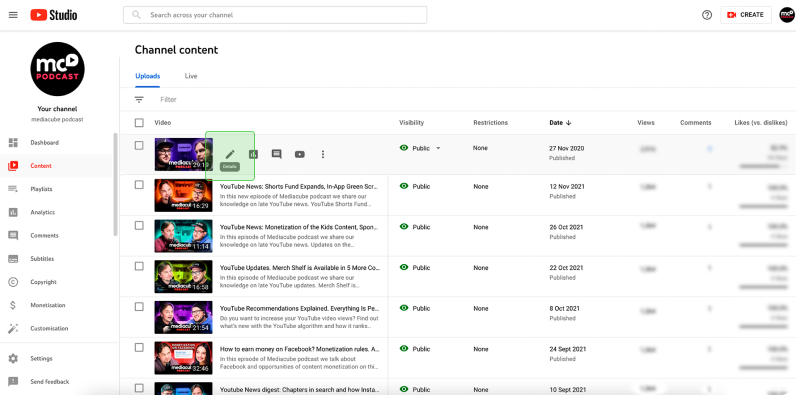The width and height of the screenshot is (796, 395).
Task: Open thumbnail of the 11:14 video
Action: click(183, 236)
